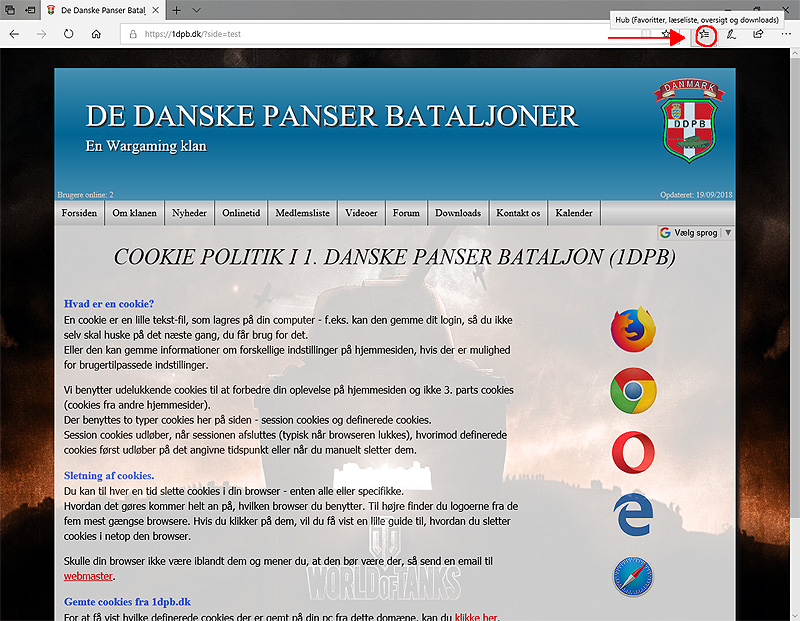
Task: Click the webmaster email link
Action: pyautogui.click(x=88, y=576)
